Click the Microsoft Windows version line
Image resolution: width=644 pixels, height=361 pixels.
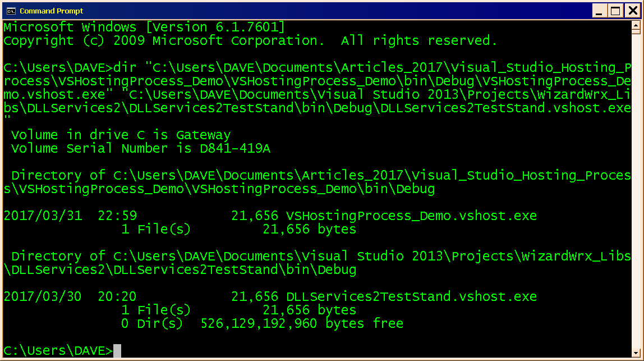click(144, 27)
